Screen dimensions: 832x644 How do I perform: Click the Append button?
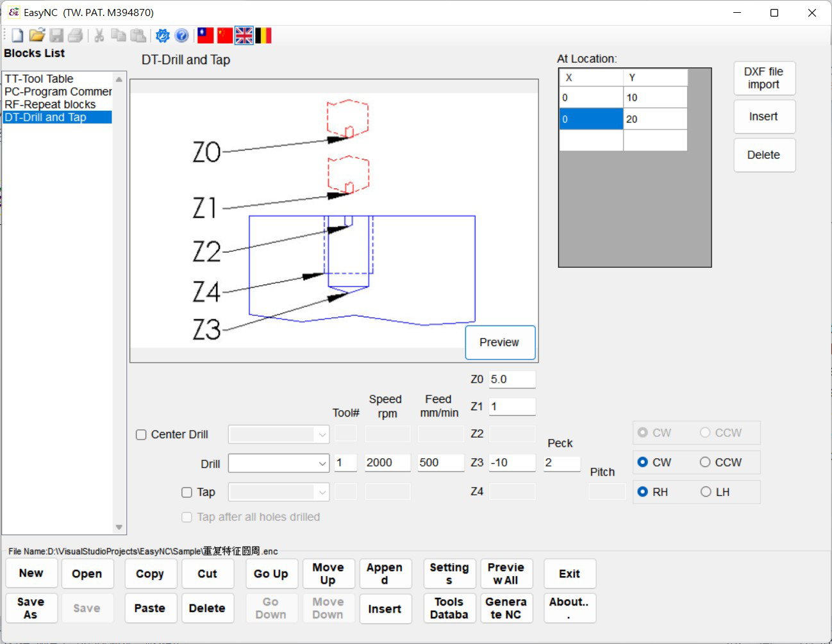point(385,574)
